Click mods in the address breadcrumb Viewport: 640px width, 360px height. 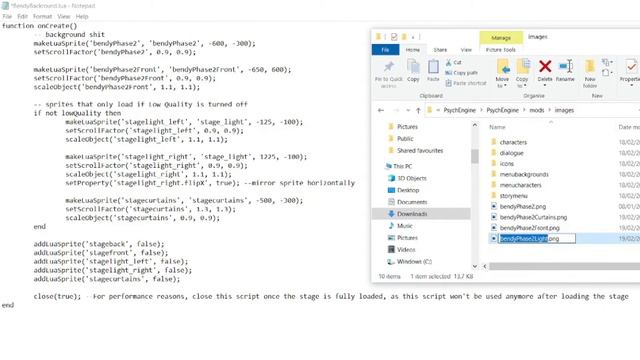click(x=537, y=110)
